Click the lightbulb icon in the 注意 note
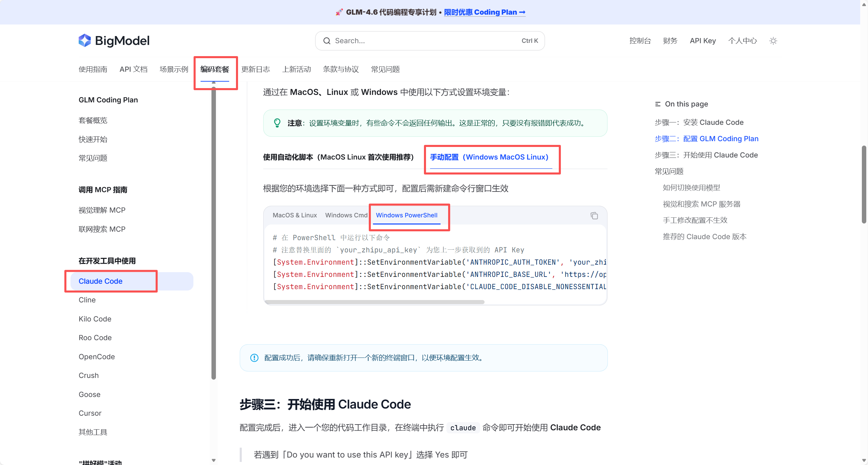This screenshot has height=465, width=868. click(x=278, y=123)
